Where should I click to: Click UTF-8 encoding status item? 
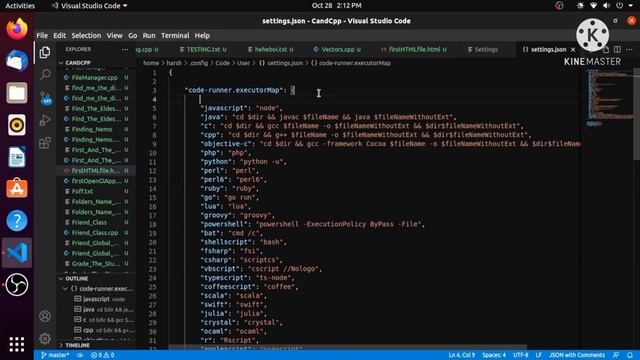(520, 355)
